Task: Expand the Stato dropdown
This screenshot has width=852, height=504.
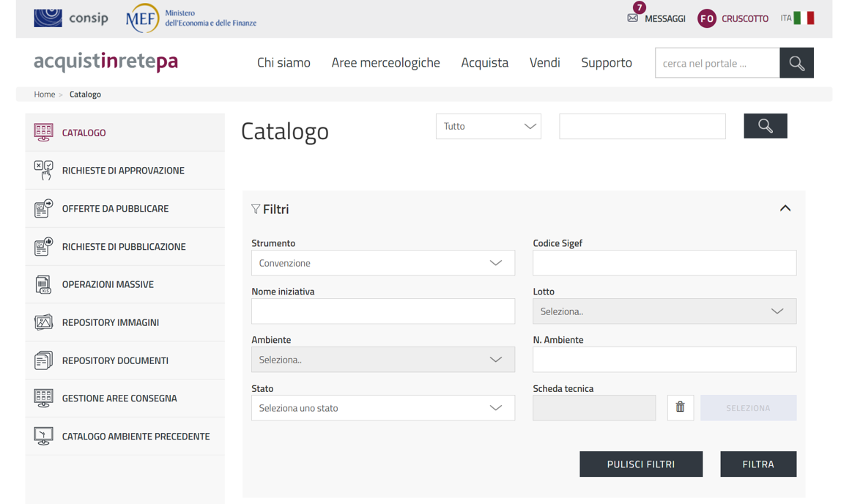Action: [x=382, y=408]
